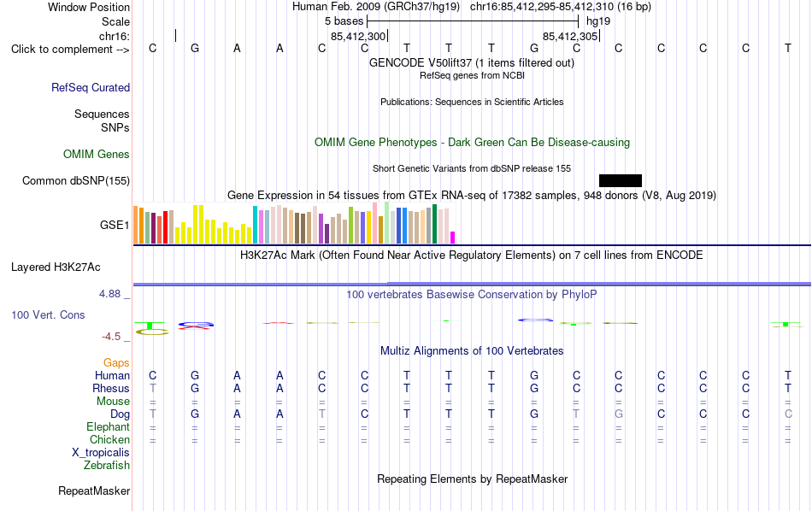The width and height of the screenshot is (812, 511).
Task: Click 'Click to complement -->' label
Action: pyautogui.click(x=70, y=50)
